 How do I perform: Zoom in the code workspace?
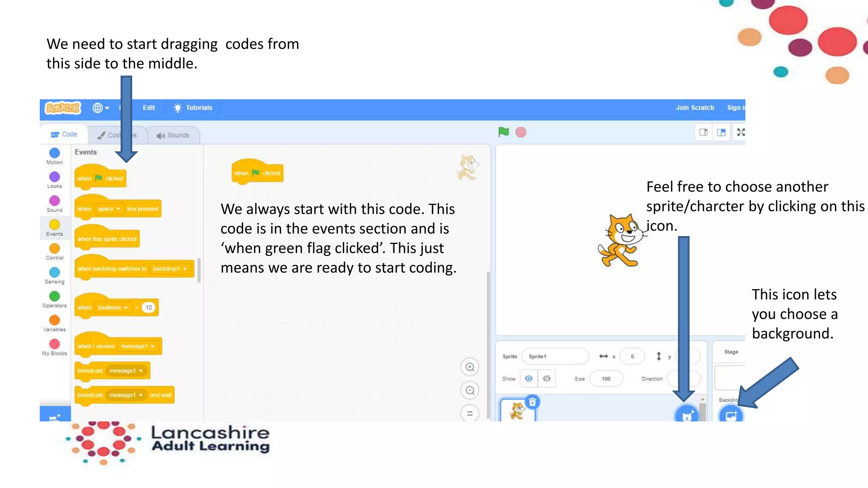[470, 367]
